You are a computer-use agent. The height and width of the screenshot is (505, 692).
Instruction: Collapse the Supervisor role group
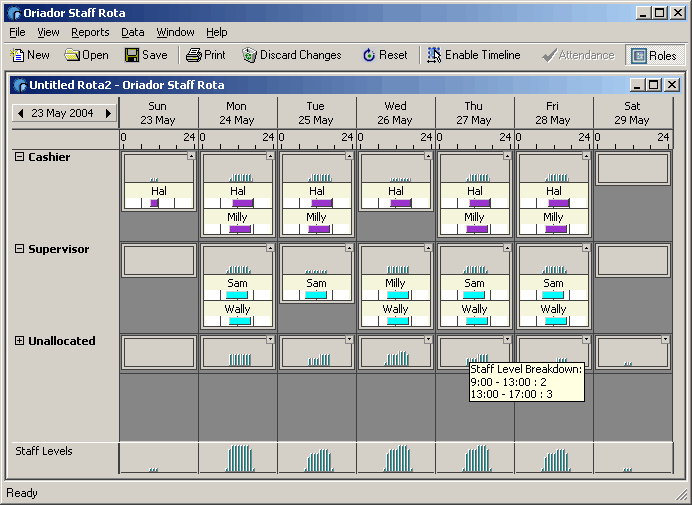pyautogui.click(x=19, y=249)
